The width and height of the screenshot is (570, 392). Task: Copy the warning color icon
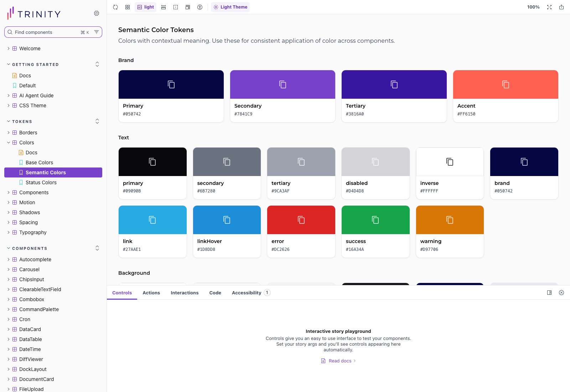[x=450, y=220]
